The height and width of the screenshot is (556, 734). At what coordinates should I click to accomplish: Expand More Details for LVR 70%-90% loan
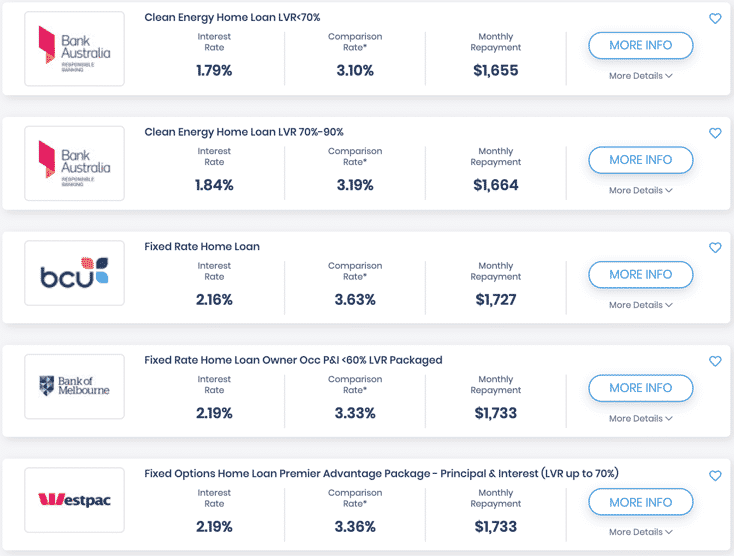click(x=640, y=190)
